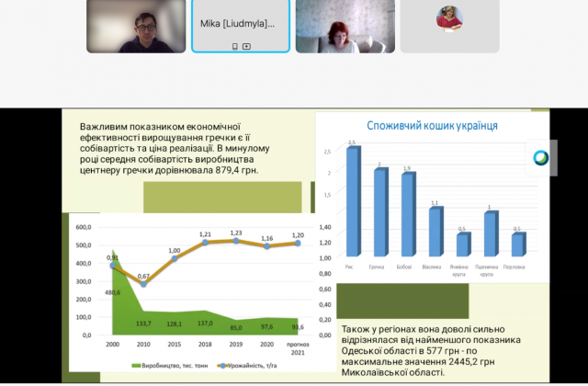Click the 'Вівсянка' category label
The height and width of the screenshot is (386, 588).
click(x=431, y=267)
